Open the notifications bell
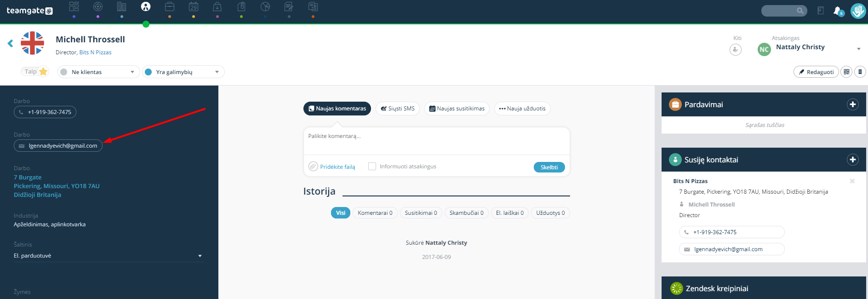This screenshot has height=299, width=868. pyautogui.click(x=838, y=11)
